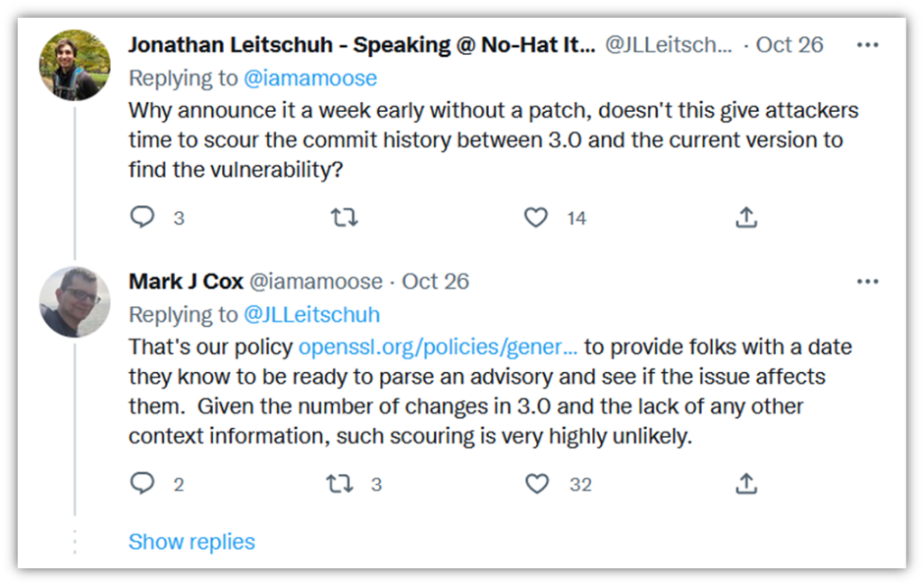Viewport: 924px width, 586px height.
Task: Open more options on Jonathan's tweet
Action: pos(867,45)
